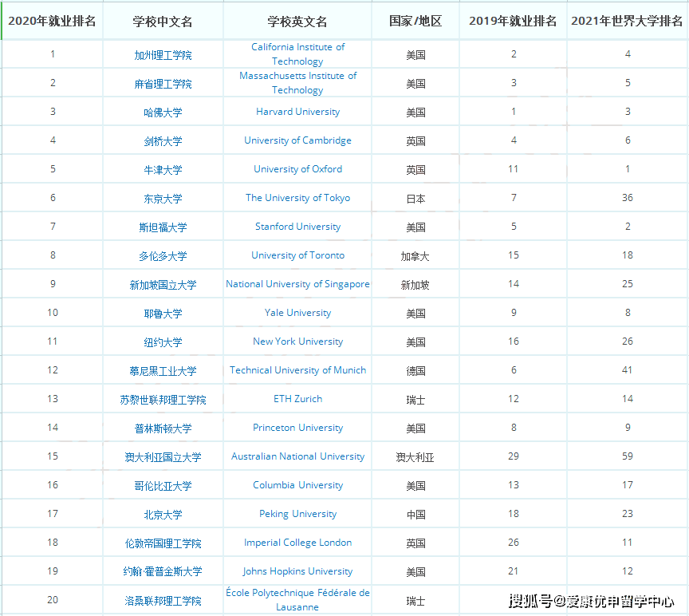Click the Imperial College London name

[x=297, y=543]
